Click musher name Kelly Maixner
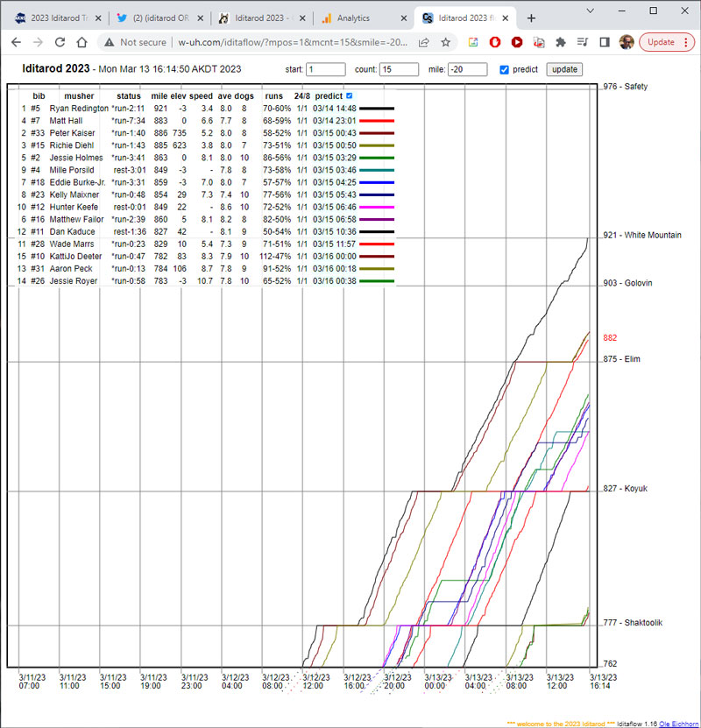Screen dimensions: 701x728 pos(74,194)
